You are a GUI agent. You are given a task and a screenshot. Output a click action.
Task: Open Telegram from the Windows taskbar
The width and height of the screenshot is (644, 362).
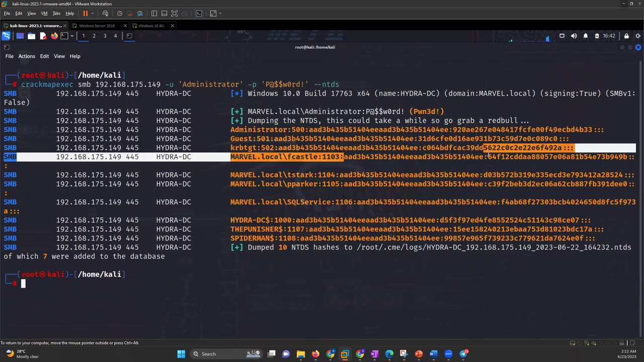click(x=464, y=354)
